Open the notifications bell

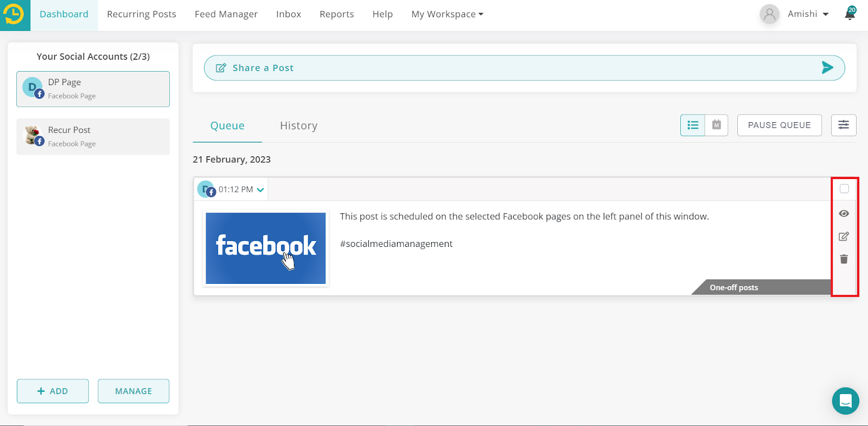coord(850,14)
